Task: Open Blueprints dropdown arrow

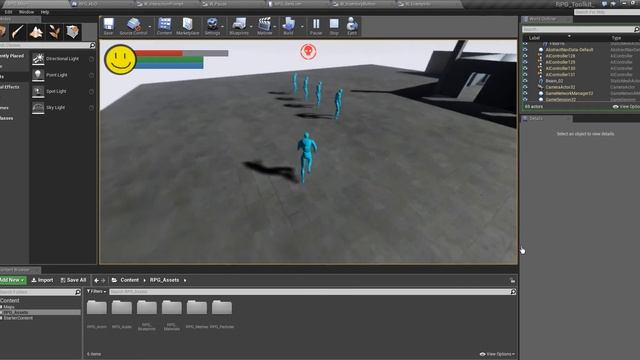Action: 251,27
